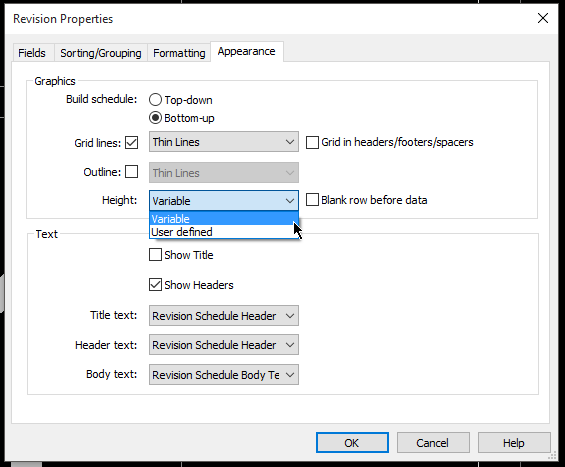Tick Grid in headers/footers/spacers

[x=312, y=142]
